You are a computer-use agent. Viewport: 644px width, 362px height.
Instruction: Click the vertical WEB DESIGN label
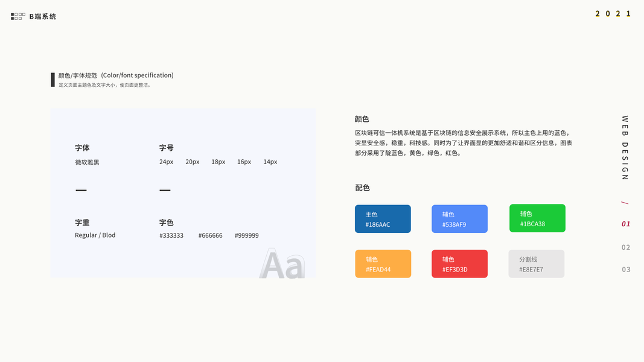625,148
